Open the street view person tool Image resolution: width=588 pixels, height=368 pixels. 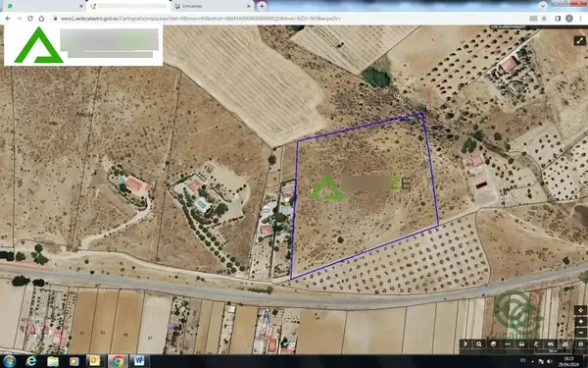536,344
